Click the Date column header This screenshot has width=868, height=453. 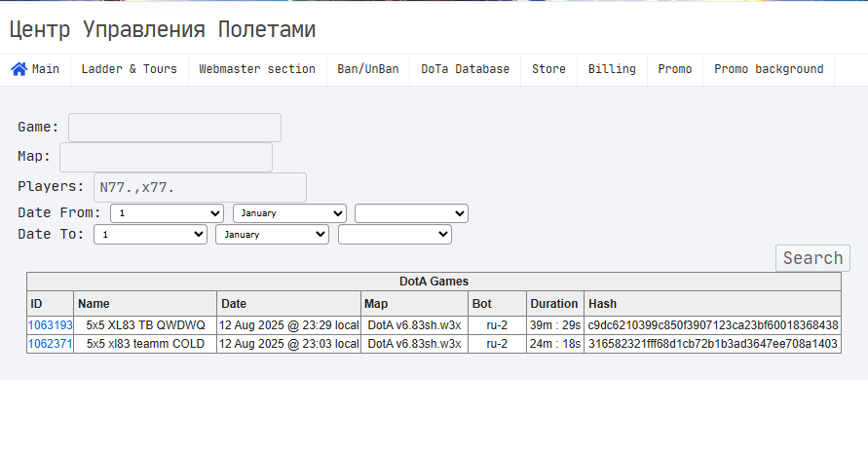tap(288, 304)
